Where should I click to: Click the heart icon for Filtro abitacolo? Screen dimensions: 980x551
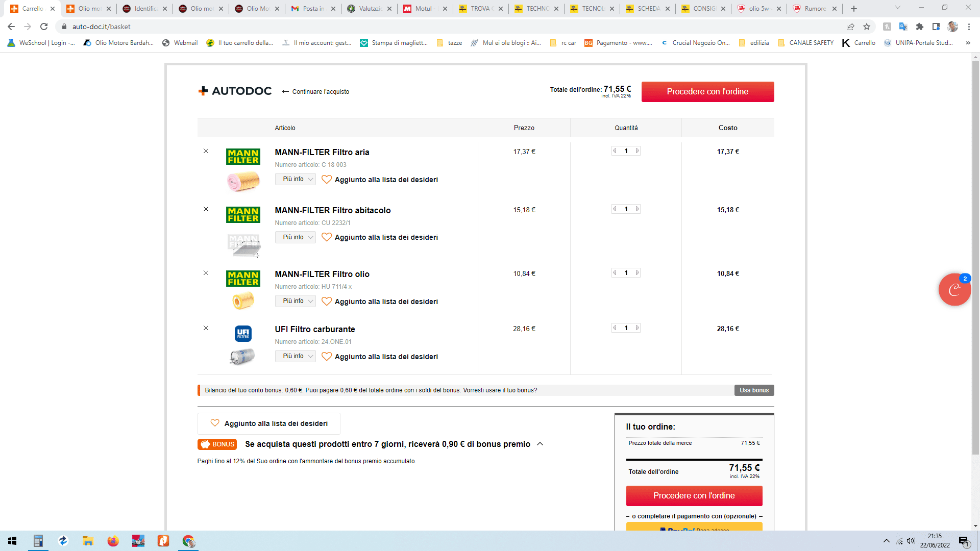(x=327, y=237)
